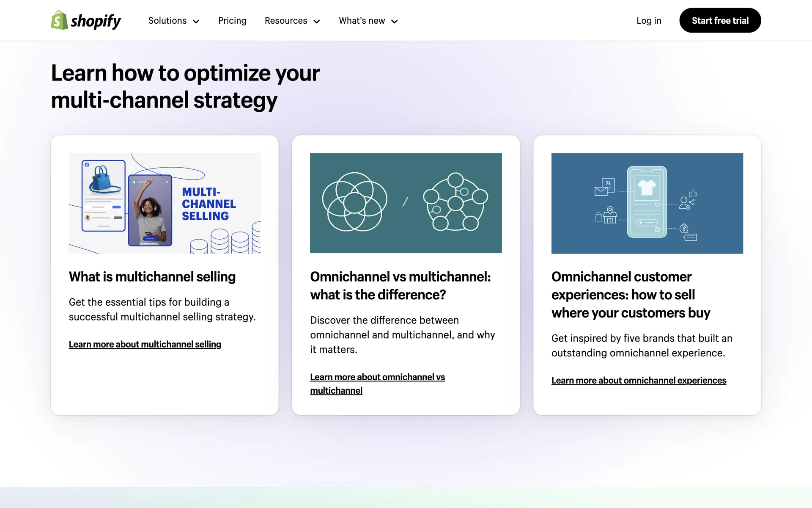The width and height of the screenshot is (812, 508).
Task: Click the blue handbag phone mockup image
Action: (x=104, y=196)
